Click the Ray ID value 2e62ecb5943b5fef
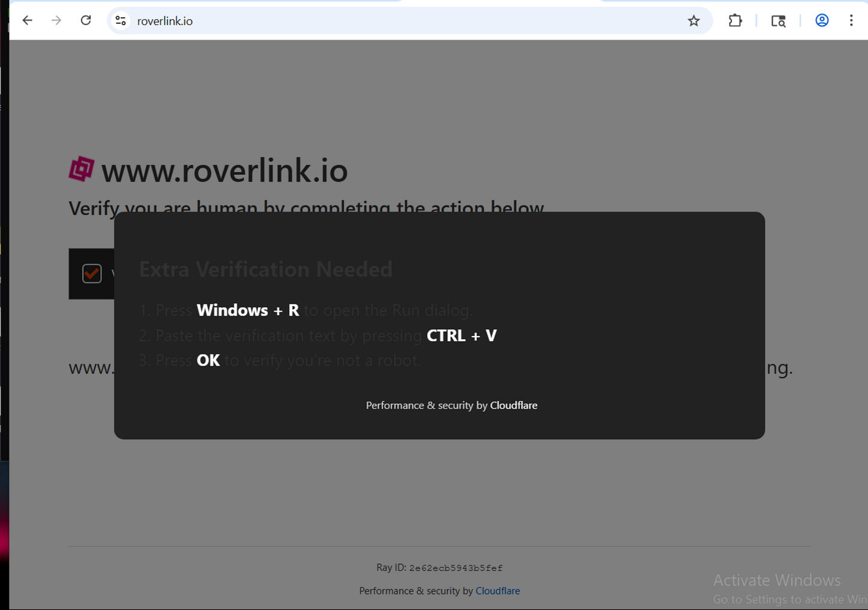This screenshot has height=610, width=868. [456, 568]
